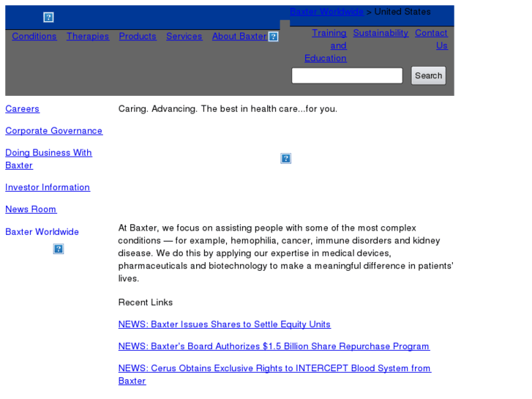Image resolution: width=532 pixels, height=399 pixels.
Task: Open news: Baxter Issues Shares to Settle Equity Units
Action: [224, 324]
